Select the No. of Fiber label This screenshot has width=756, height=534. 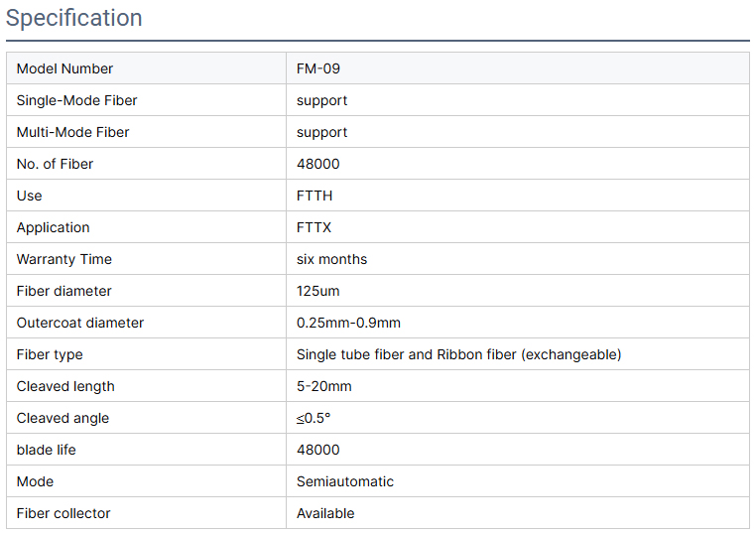[x=55, y=164]
